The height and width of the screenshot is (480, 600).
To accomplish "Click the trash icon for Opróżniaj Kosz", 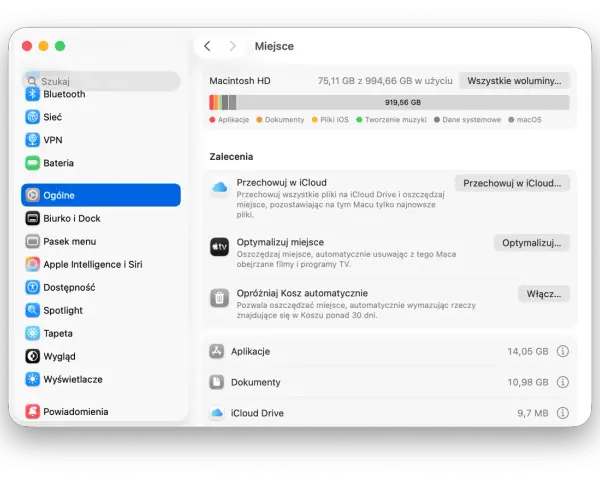I will click(220, 298).
